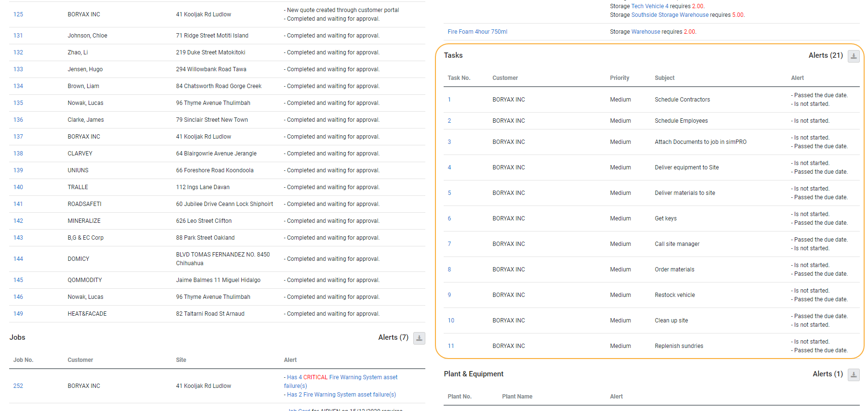Open task number 2 Schedule Employees

(x=449, y=121)
